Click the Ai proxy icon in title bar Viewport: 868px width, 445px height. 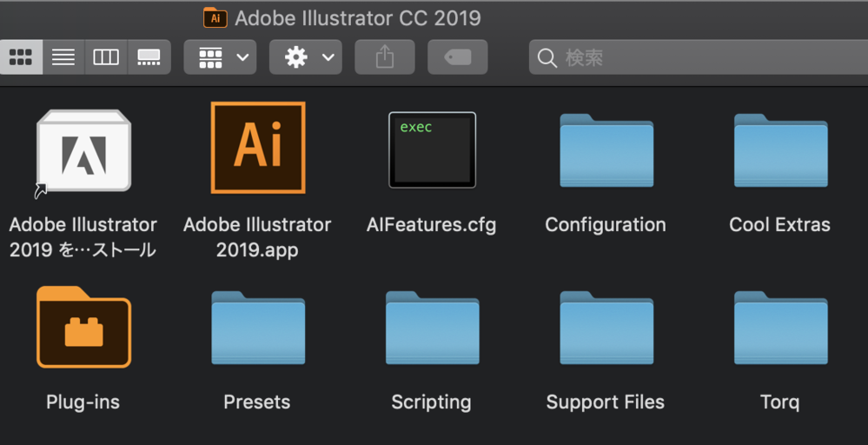(x=215, y=17)
